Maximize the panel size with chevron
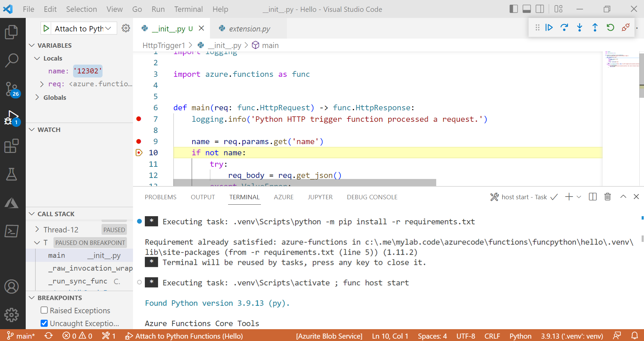 coord(623,197)
